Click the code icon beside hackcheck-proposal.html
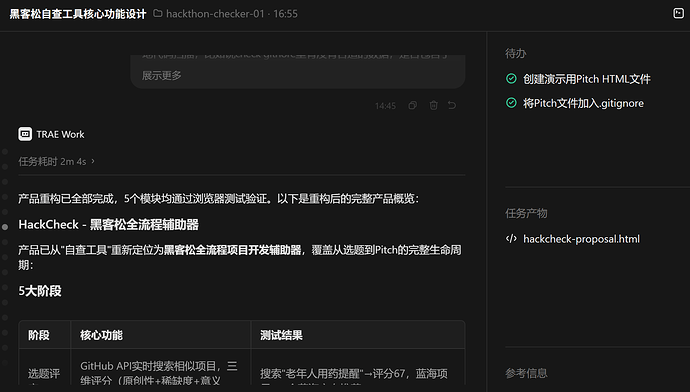 pos(511,239)
